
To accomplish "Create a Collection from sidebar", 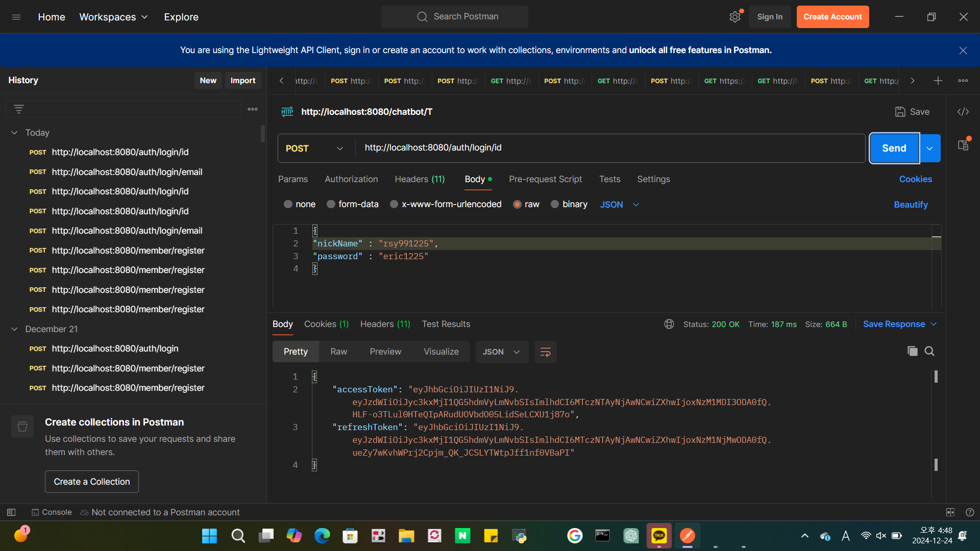I will 92,482.
